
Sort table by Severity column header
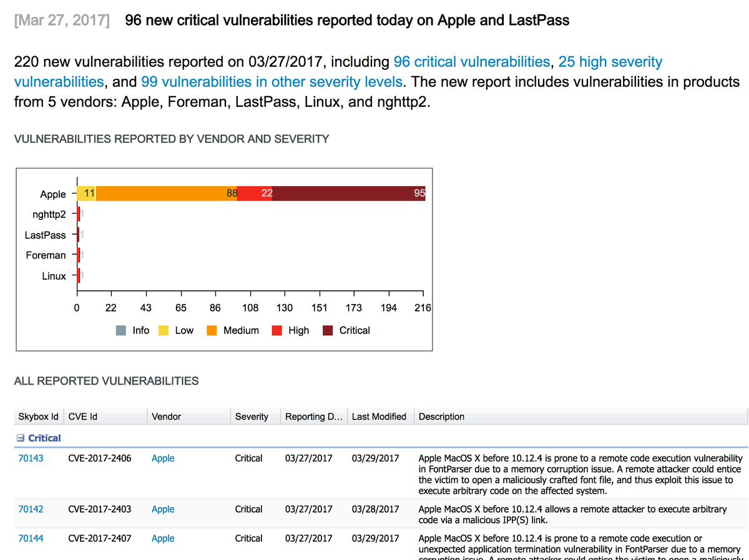point(256,416)
